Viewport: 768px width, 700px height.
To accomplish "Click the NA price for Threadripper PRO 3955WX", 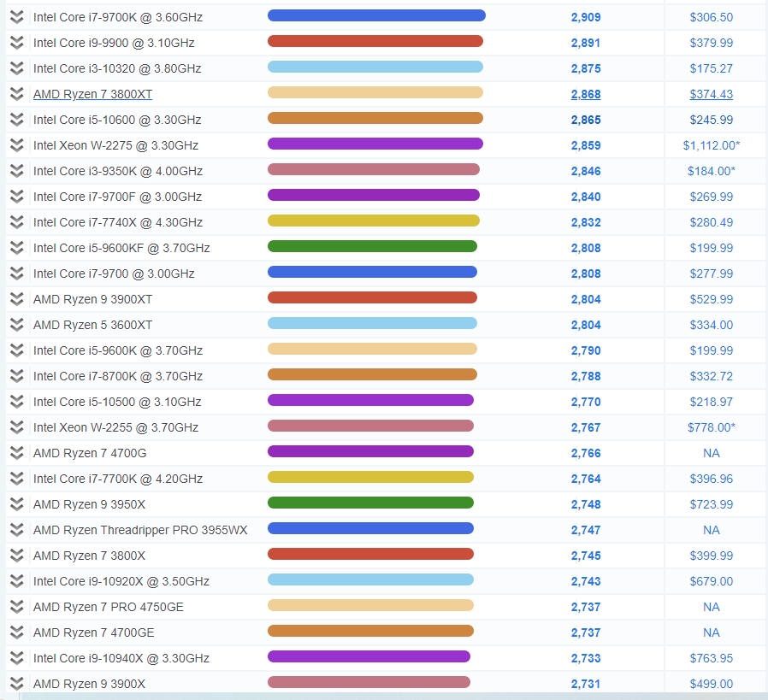I will 712,530.
